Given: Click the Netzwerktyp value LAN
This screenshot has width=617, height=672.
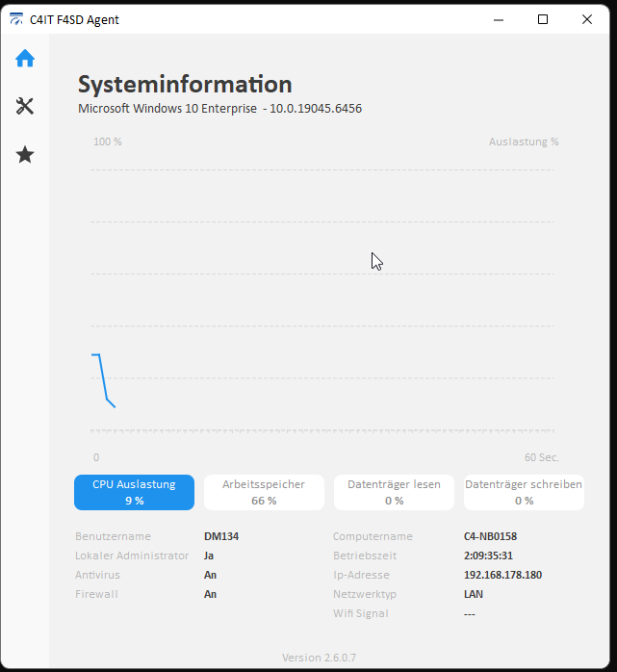Looking at the screenshot, I should [x=474, y=594].
